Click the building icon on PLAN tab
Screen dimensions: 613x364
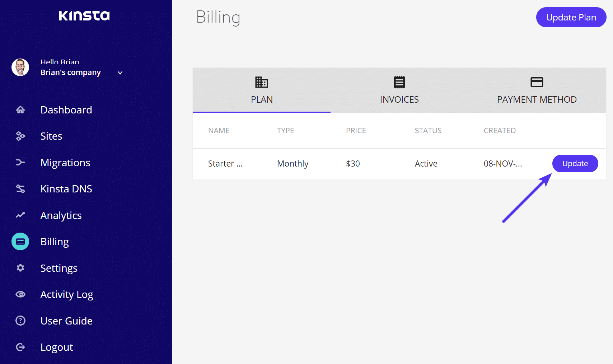pos(262,82)
